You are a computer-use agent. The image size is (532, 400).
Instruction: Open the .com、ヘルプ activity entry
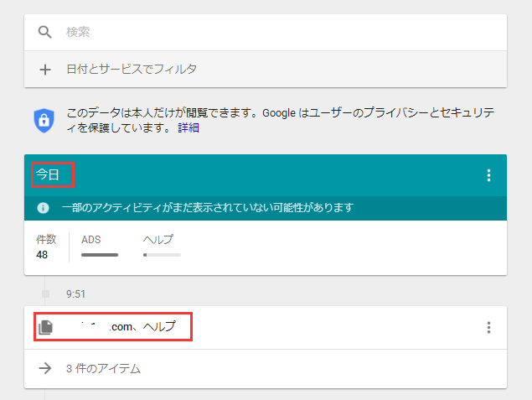coord(126,327)
